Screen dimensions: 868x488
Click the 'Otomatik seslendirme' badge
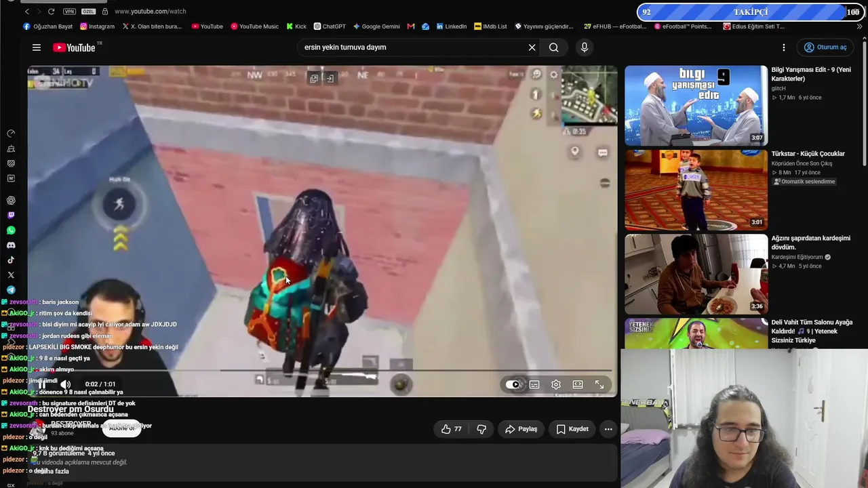805,182
